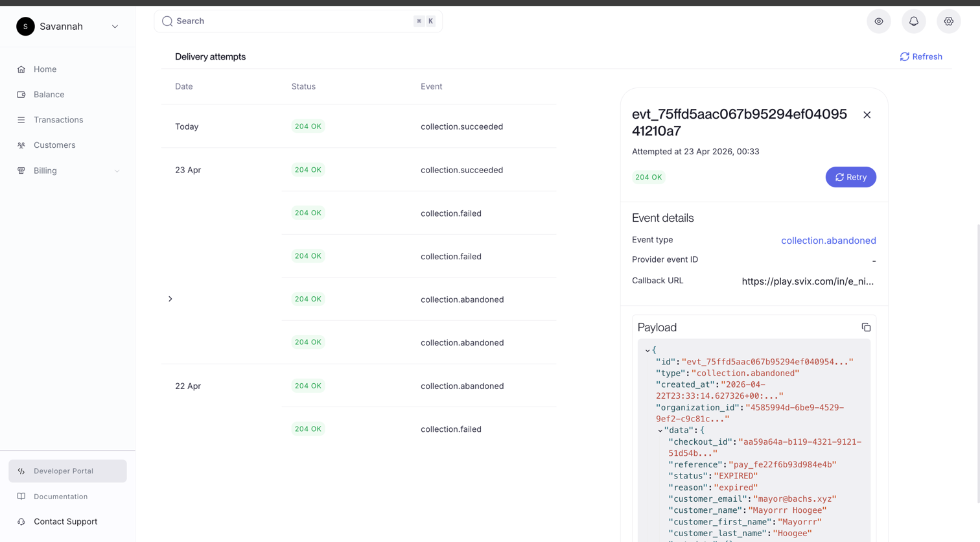Refresh the delivery attempts list

coord(921,57)
